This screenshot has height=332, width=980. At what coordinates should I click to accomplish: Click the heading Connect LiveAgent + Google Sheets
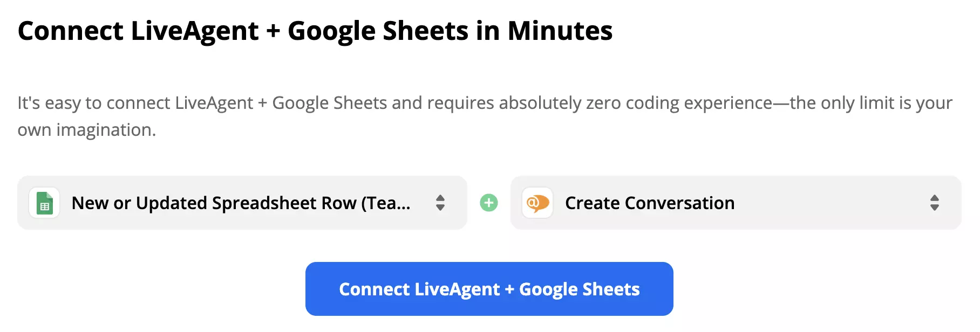point(315,31)
